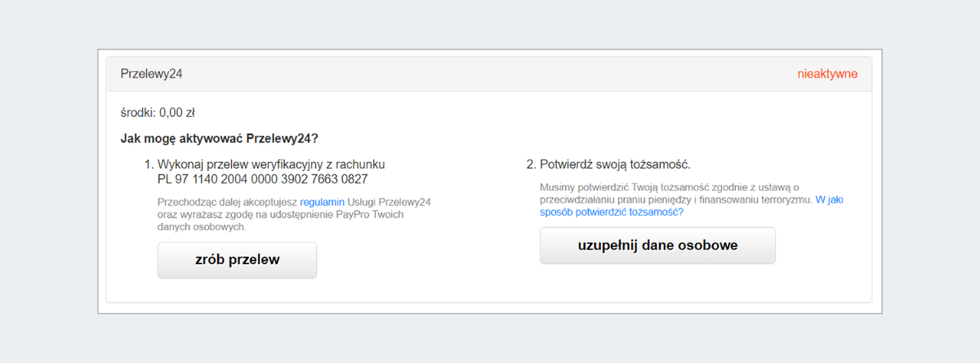
Task: Click the account number starting PL 97
Action: tap(262, 178)
